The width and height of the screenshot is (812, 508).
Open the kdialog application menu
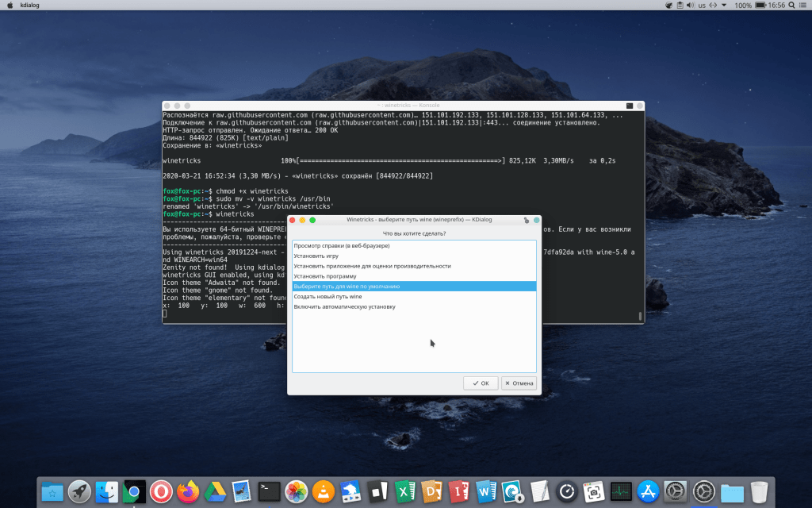[29, 6]
